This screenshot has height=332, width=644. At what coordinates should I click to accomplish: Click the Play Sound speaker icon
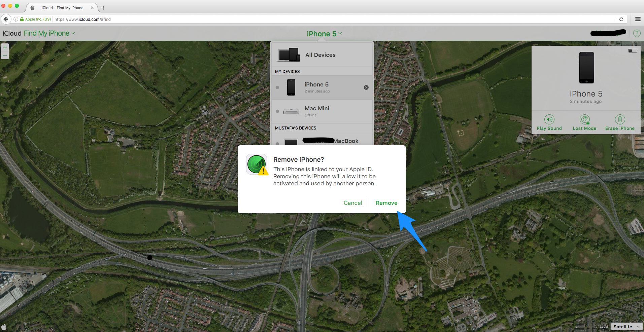tap(549, 119)
